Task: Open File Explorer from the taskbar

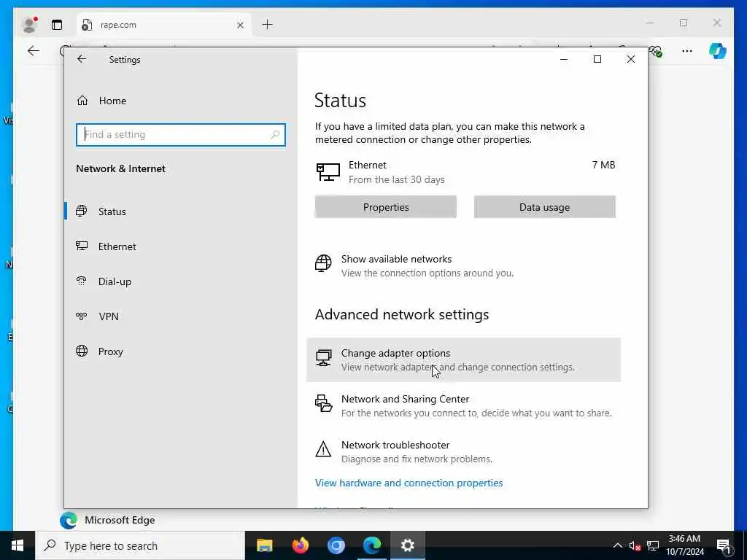Action: (x=264, y=545)
